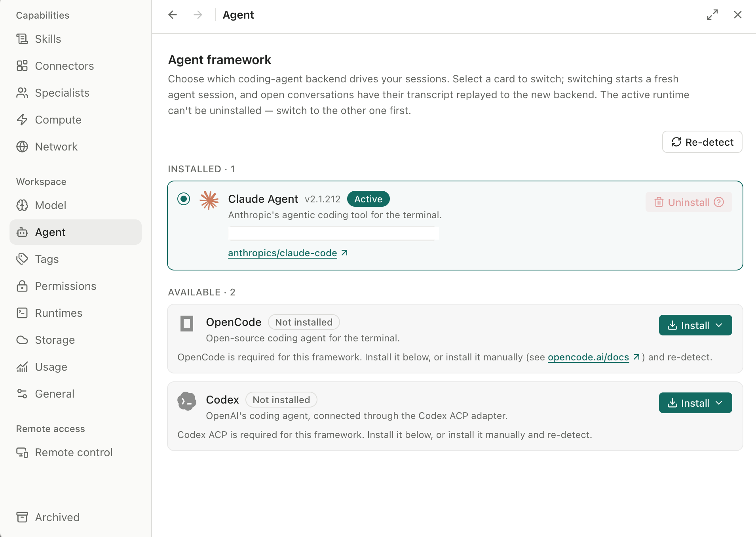Click the Storage cloud icon

tap(22, 340)
